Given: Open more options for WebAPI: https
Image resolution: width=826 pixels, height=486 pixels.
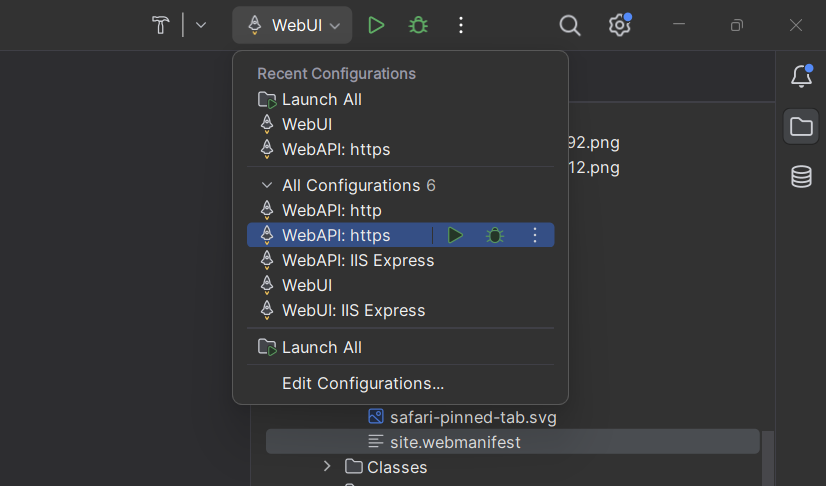Looking at the screenshot, I should pos(535,235).
